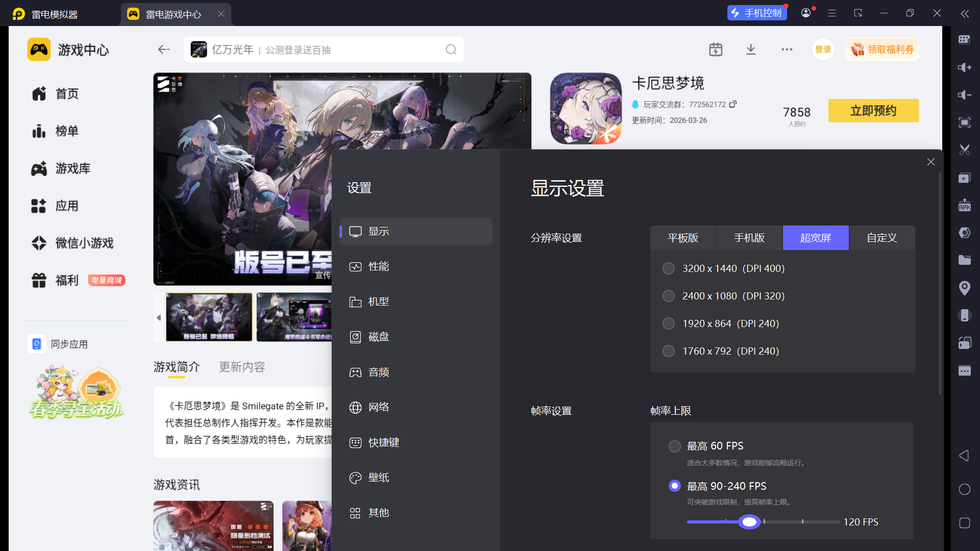This screenshot has width=980, height=551.
Task: Enable the 最高 60 FPS frame rate option
Action: [674, 446]
